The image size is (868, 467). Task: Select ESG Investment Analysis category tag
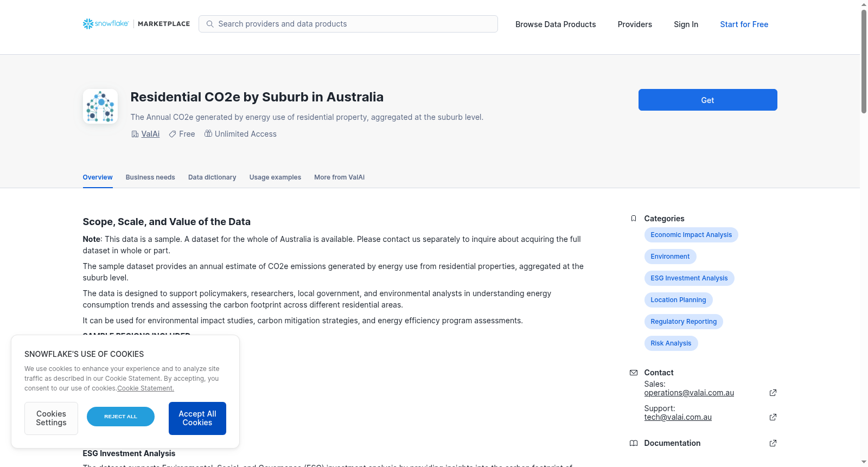(x=689, y=278)
